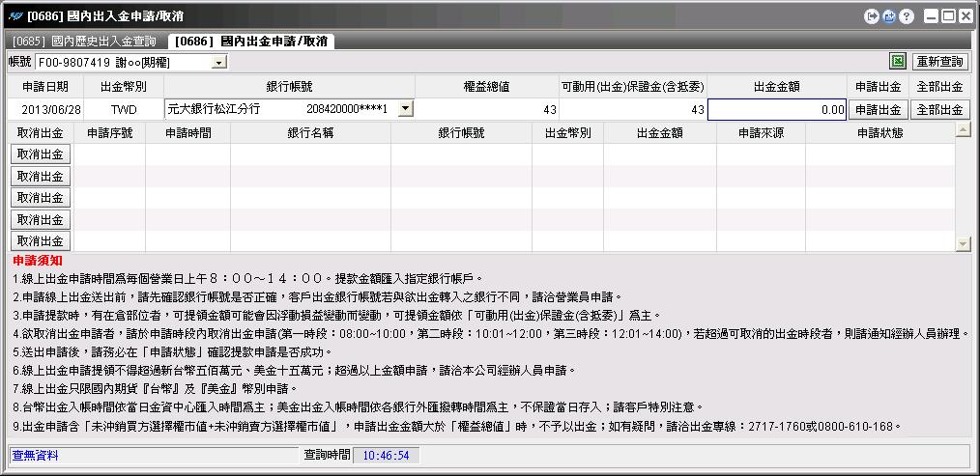Click the 申請狀態 column header
The image size is (980, 476).
point(879,132)
